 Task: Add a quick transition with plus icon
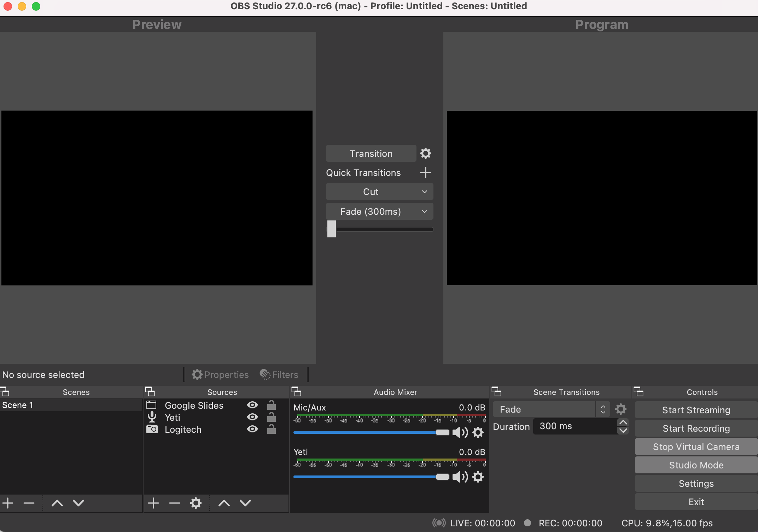tap(425, 172)
